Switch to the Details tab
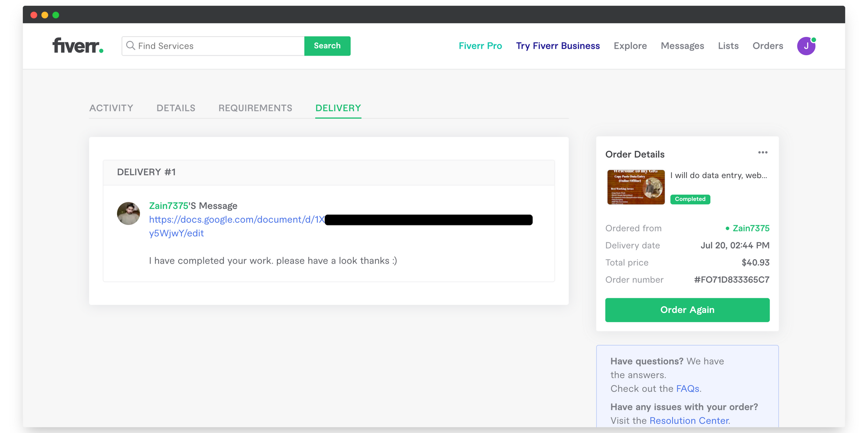 point(176,108)
